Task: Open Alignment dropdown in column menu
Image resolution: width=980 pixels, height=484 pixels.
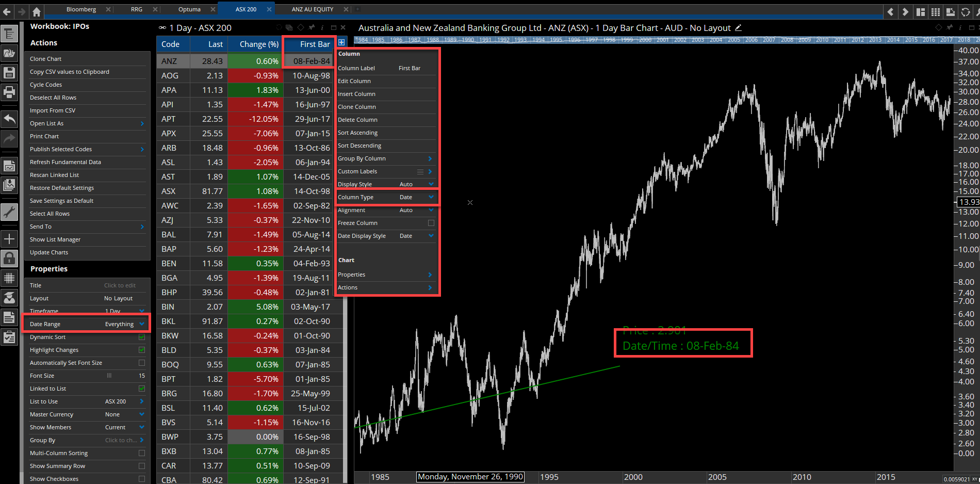Action: 387,210
